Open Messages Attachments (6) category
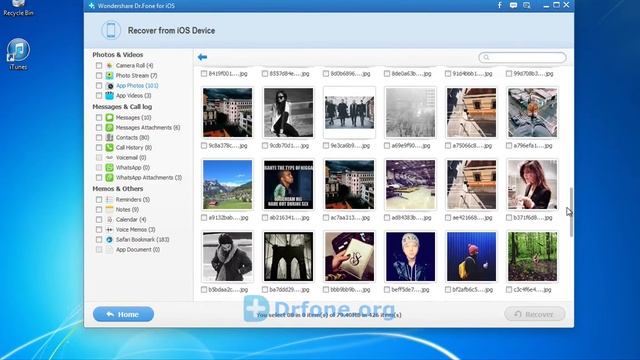This screenshot has height=360, width=640. [148, 127]
